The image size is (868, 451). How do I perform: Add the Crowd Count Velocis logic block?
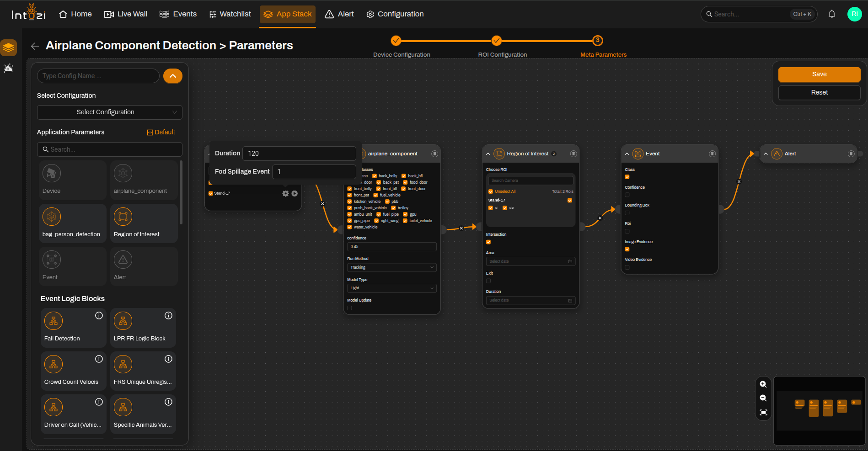click(x=73, y=371)
